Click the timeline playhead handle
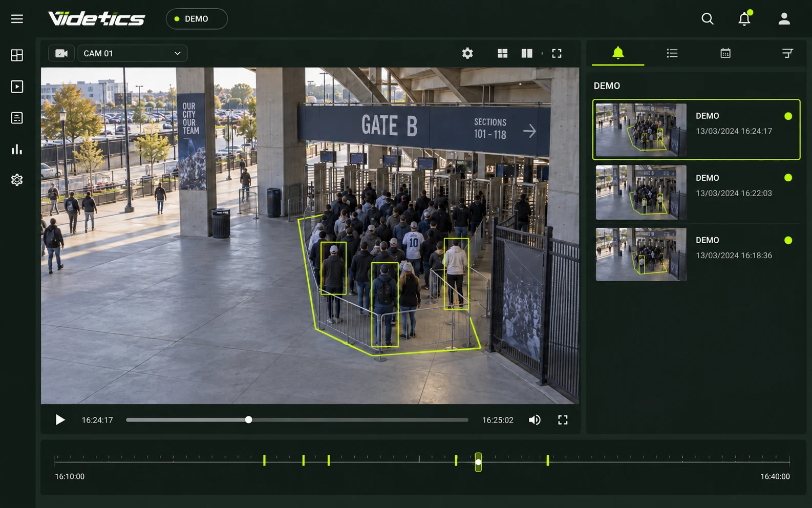Screen dimensions: 812x508 (478, 462)
